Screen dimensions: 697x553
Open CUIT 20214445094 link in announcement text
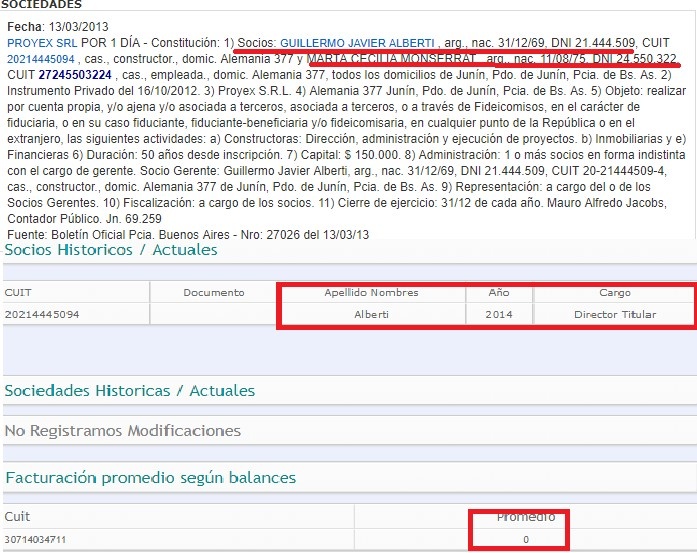[41, 59]
